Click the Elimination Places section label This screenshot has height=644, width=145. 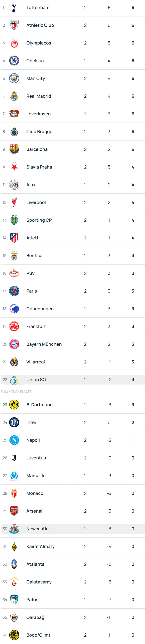point(16,392)
